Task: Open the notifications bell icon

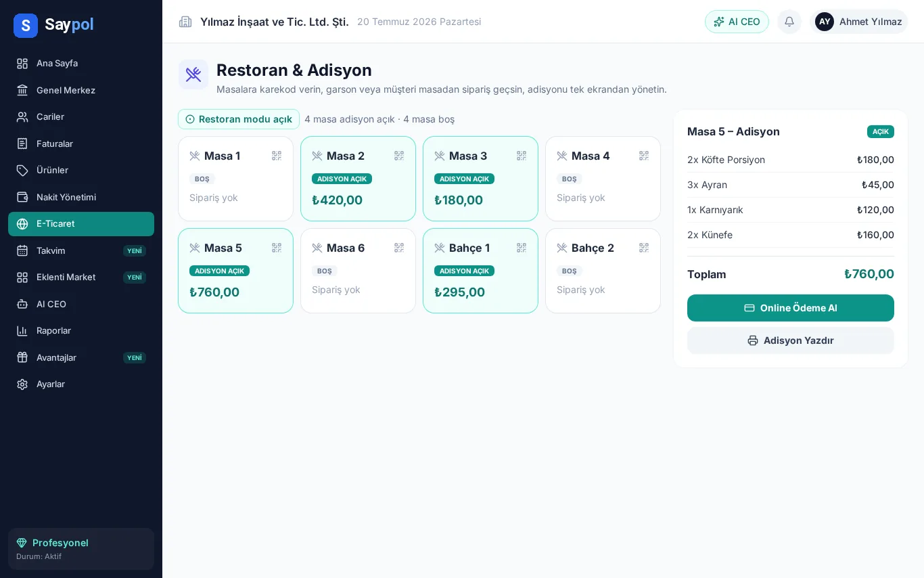Action: (789, 22)
